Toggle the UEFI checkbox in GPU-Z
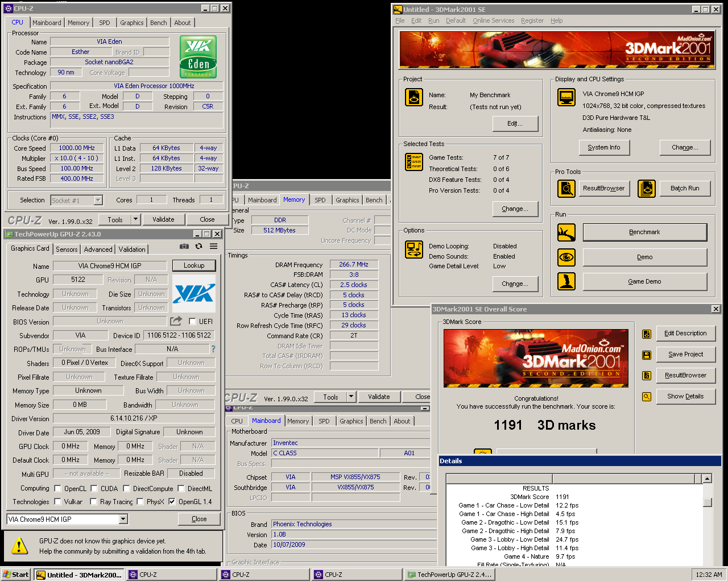This screenshot has width=728, height=582. click(192, 321)
